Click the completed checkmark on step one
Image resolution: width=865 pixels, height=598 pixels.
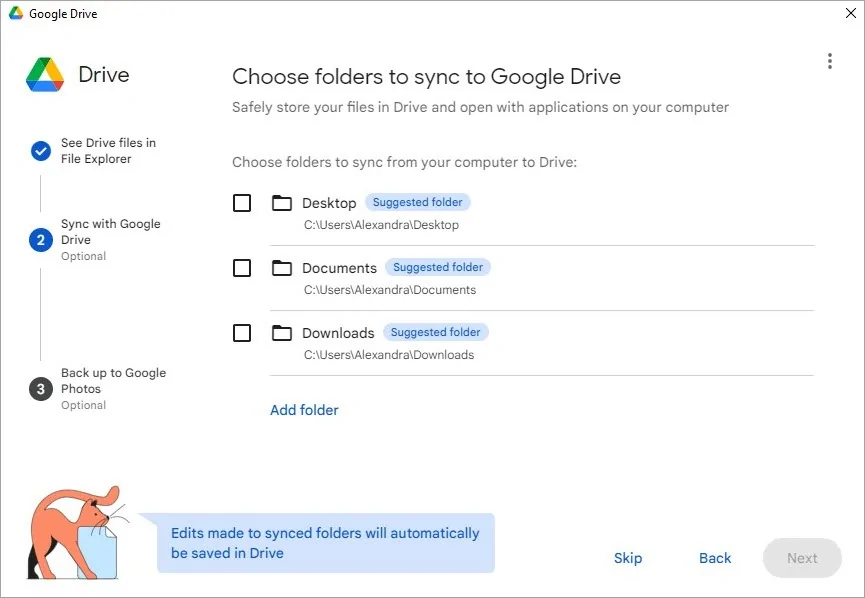click(40, 151)
